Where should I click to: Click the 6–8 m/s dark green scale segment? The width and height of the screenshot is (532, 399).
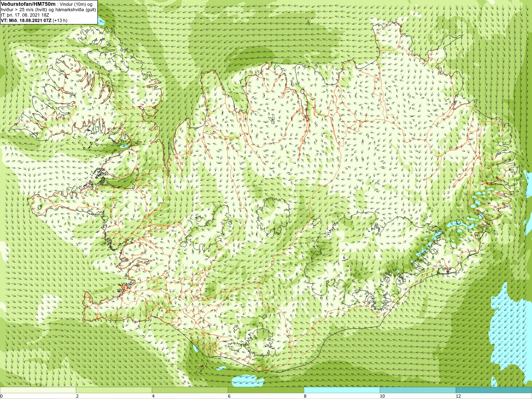[266, 390]
